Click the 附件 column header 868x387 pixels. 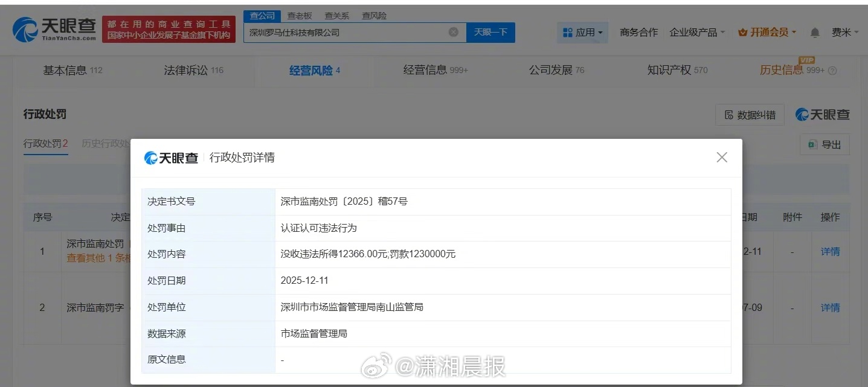[792, 217]
